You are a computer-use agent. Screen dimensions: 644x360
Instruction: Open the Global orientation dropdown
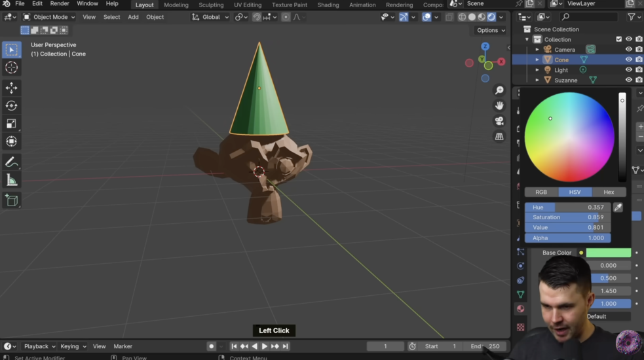210,17
